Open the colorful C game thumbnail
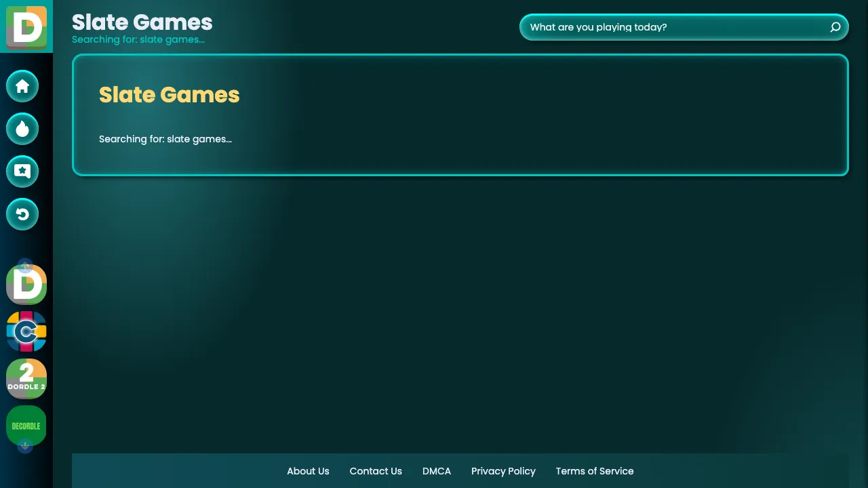 tap(26, 331)
